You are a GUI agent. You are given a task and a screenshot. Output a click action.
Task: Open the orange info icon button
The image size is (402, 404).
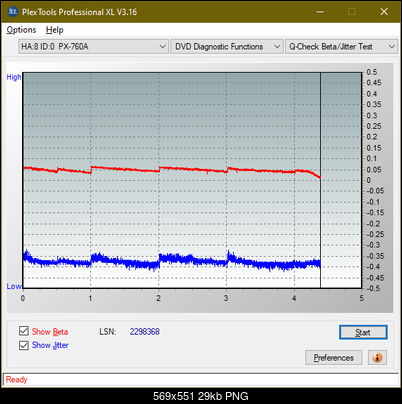pos(377,358)
